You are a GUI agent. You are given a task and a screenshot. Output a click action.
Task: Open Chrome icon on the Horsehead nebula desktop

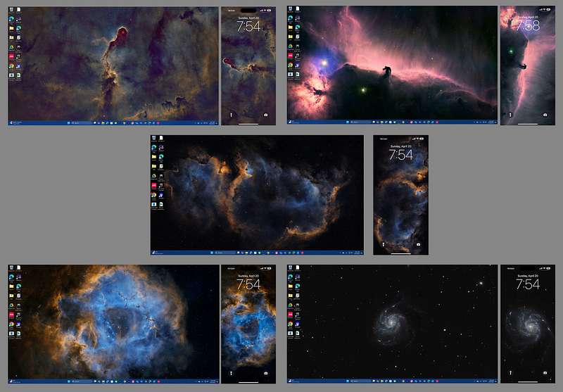[291, 65]
